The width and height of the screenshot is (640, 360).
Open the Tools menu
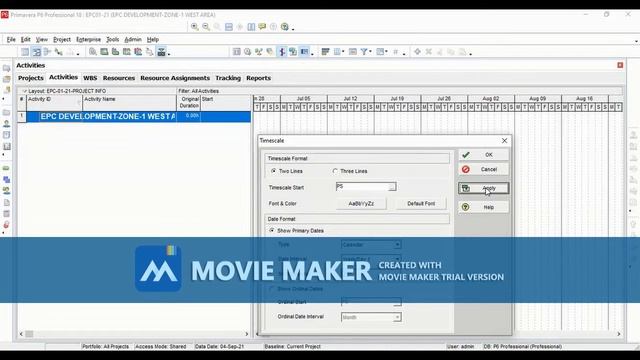113,40
